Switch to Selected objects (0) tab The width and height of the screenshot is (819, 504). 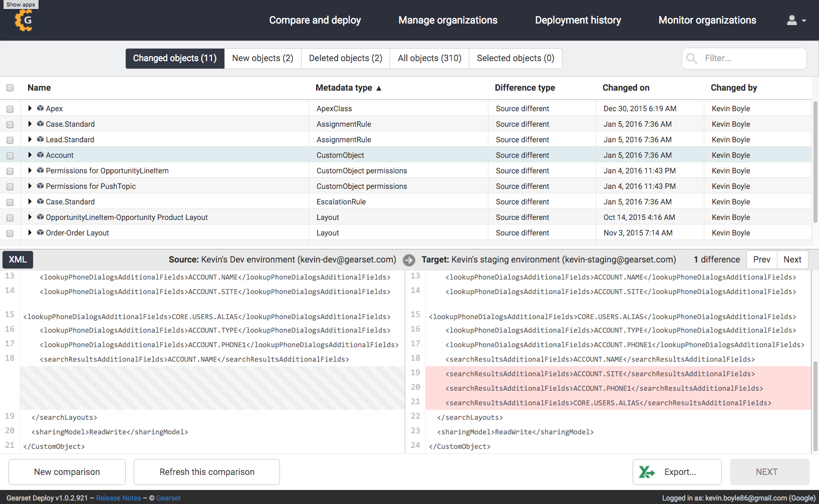pyautogui.click(x=515, y=58)
